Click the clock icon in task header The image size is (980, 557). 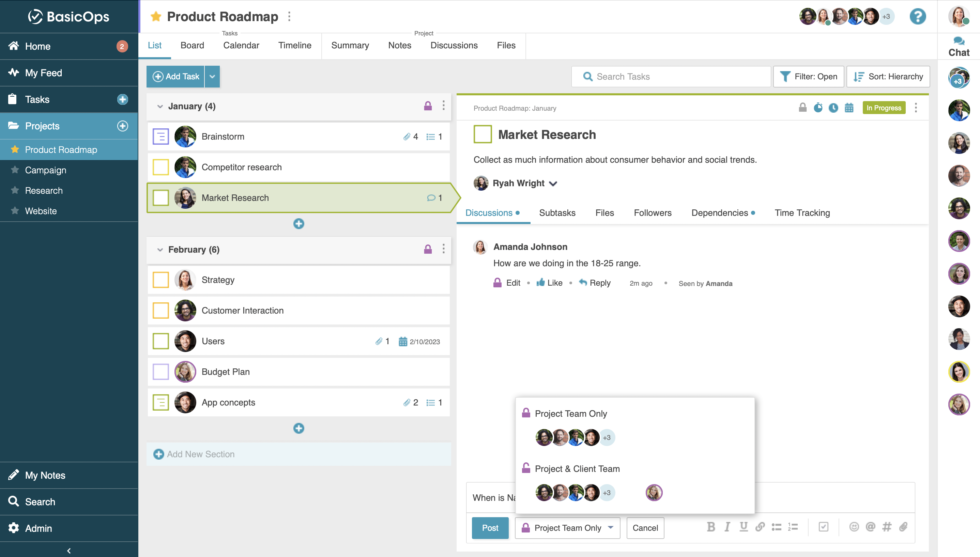[833, 108]
